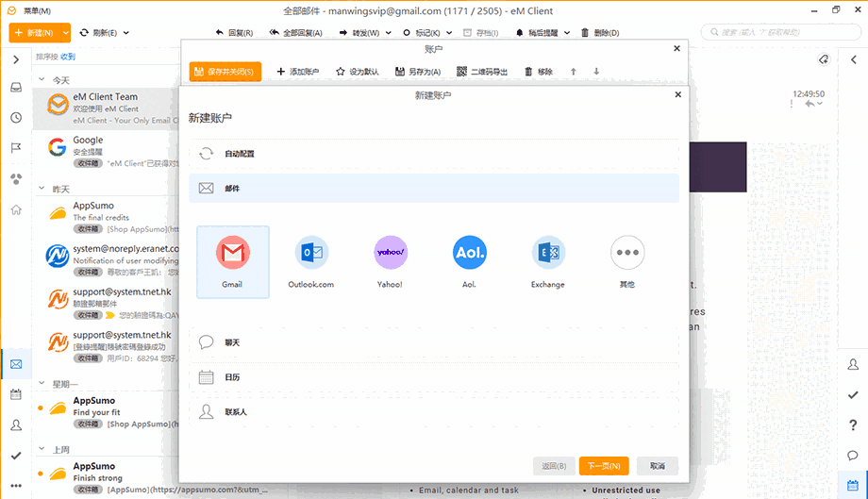Open the eM Client Team email

click(x=107, y=108)
